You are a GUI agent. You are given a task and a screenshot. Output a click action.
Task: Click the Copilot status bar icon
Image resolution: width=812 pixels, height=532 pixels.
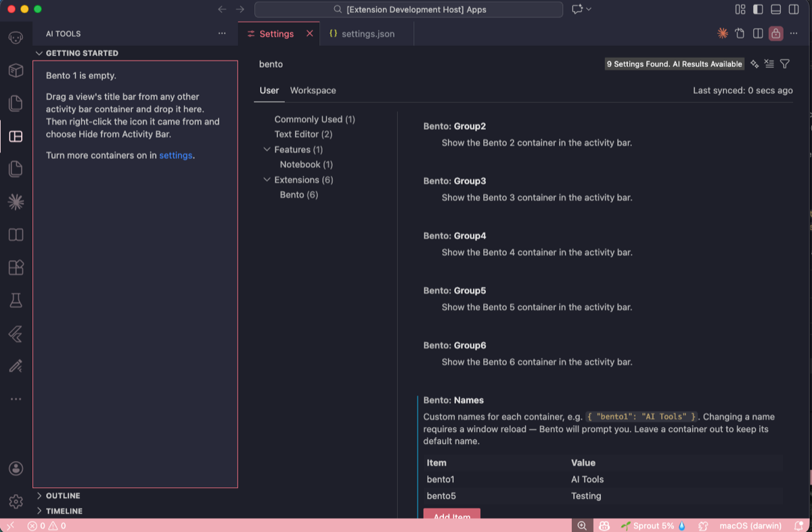(x=605, y=526)
